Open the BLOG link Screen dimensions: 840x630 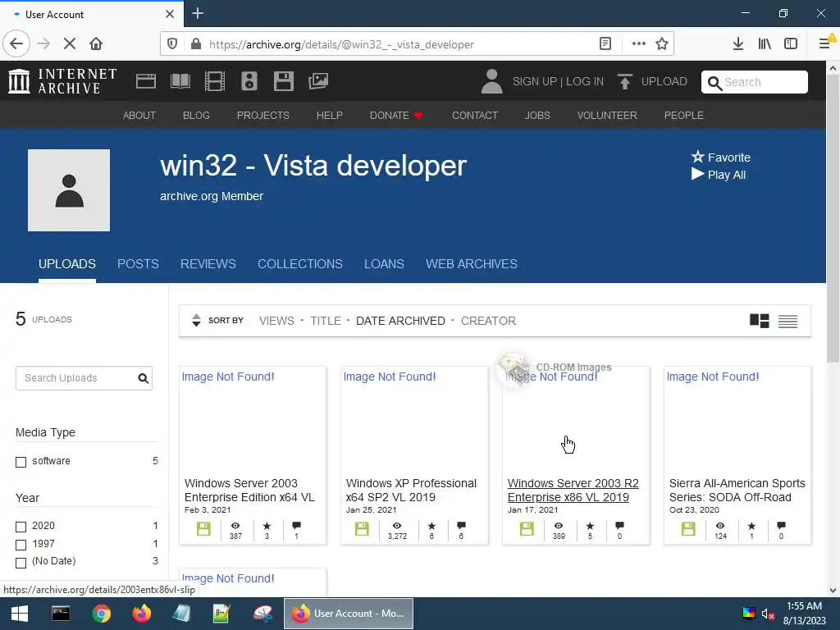pos(196,115)
